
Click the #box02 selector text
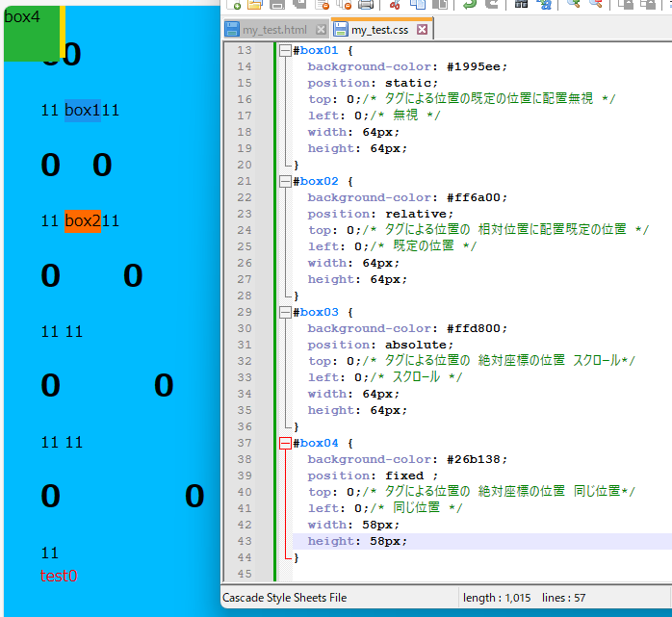tap(316, 181)
